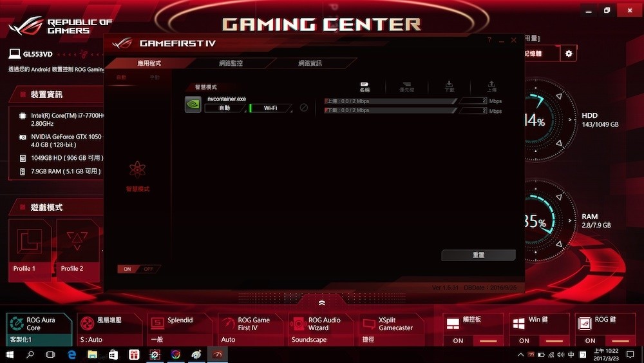Select the 自動 sub-tab in the sidebar
Screen dimensions: 644x363
tap(121, 77)
